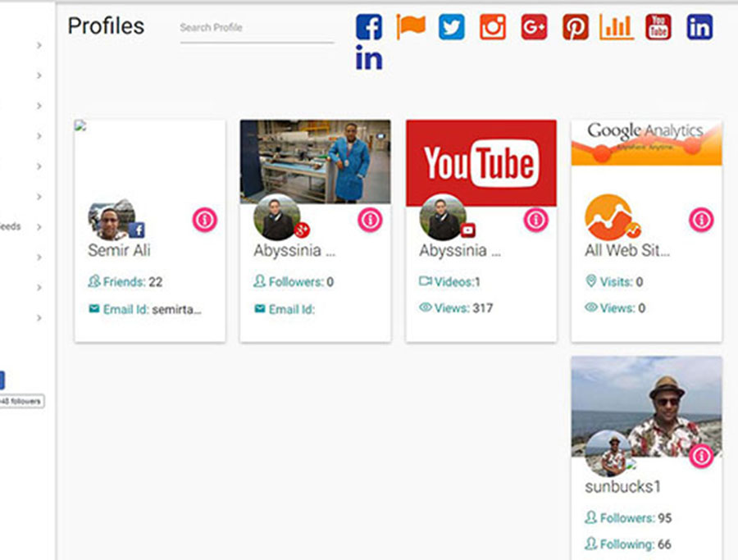Click the Semir Ali name
The height and width of the screenshot is (560, 738).
coord(119,250)
